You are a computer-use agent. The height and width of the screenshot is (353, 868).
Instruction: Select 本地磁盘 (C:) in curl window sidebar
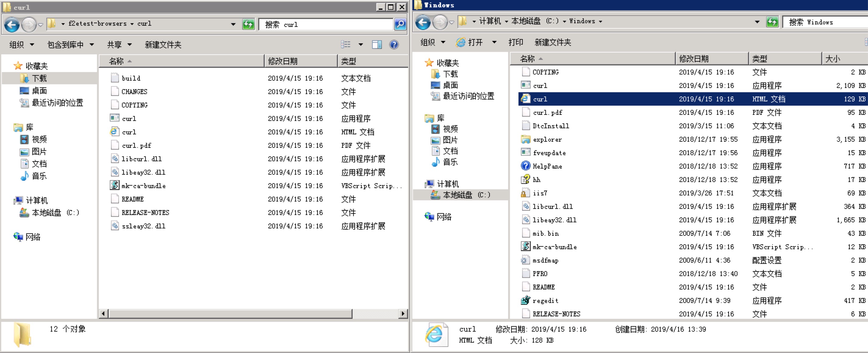click(x=49, y=213)
